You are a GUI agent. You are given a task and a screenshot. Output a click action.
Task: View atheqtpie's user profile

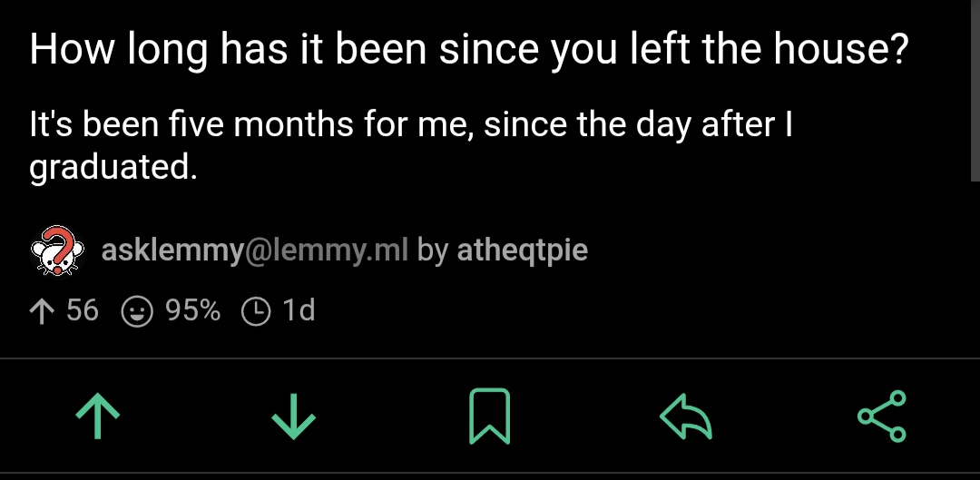click(522, 250)
